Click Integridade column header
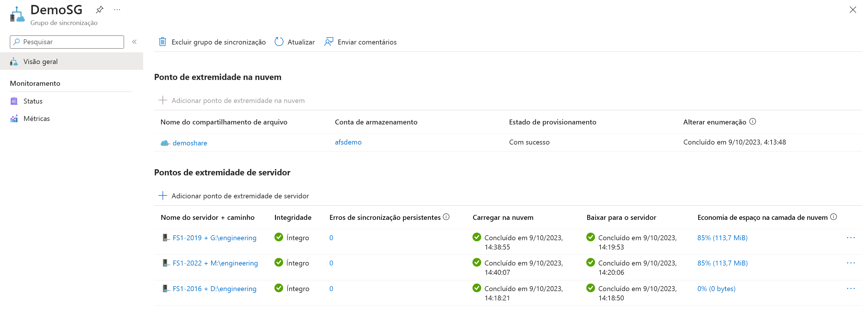 293,217
